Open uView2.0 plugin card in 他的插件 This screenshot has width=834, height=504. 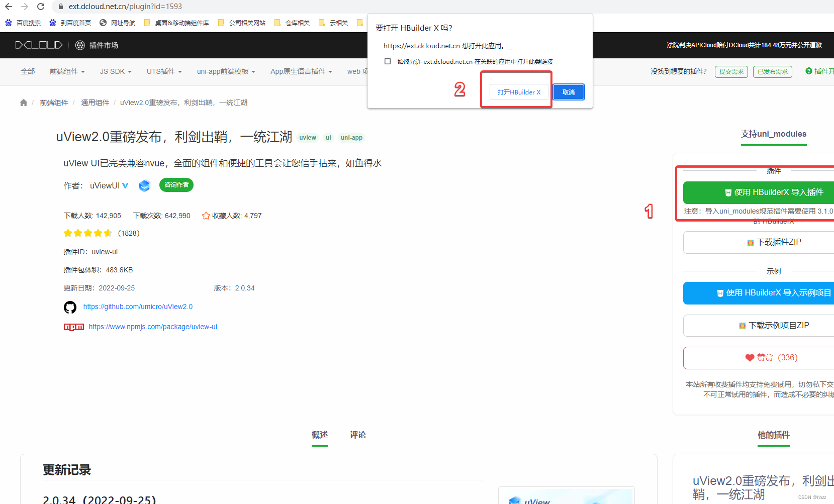click(x=763, y=487)
